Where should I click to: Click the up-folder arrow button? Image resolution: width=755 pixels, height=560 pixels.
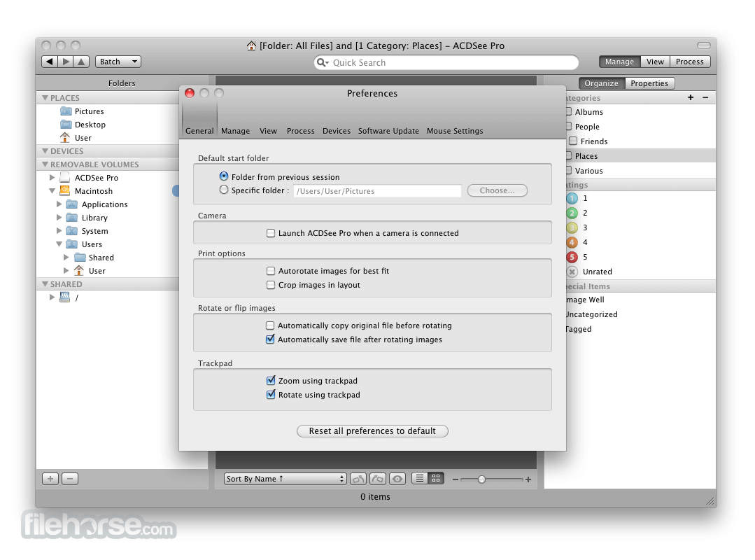tap(81, 62)
